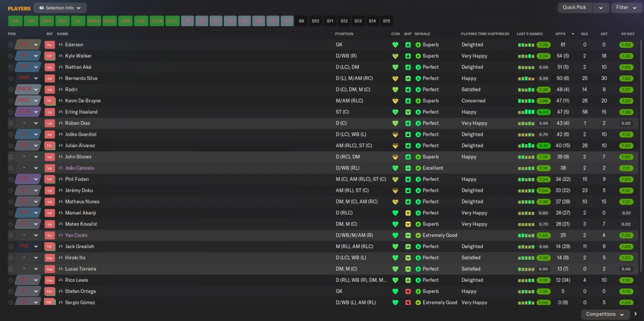Open Erling Haaland's player name link
This screenshot has height=321, width=644.
(81, 112)
